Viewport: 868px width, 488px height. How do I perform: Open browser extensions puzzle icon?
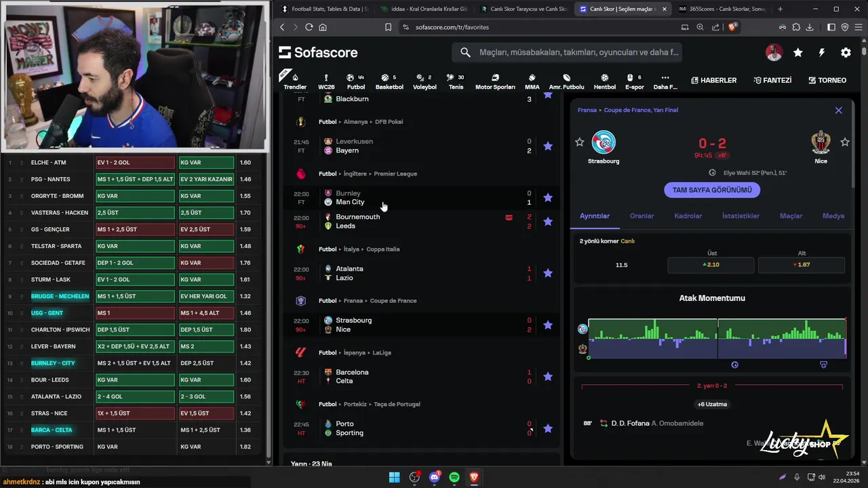[796, 27]
